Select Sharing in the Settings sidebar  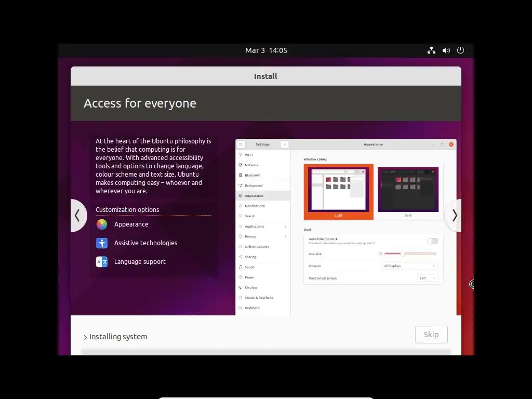click(263, 257)
